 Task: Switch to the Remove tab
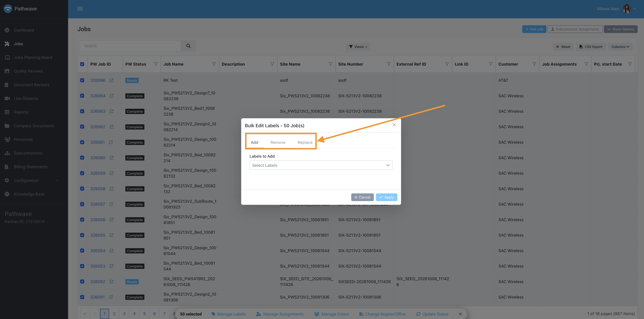click(278, 142)
